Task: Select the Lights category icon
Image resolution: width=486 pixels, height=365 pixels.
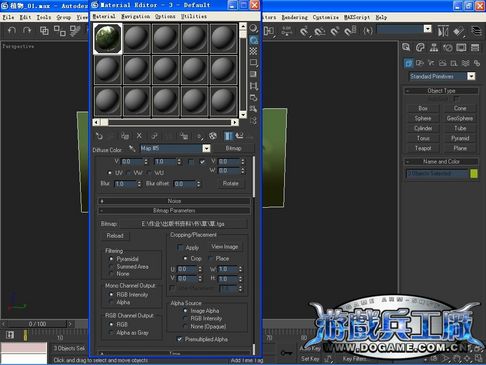Action: [431, 63]
